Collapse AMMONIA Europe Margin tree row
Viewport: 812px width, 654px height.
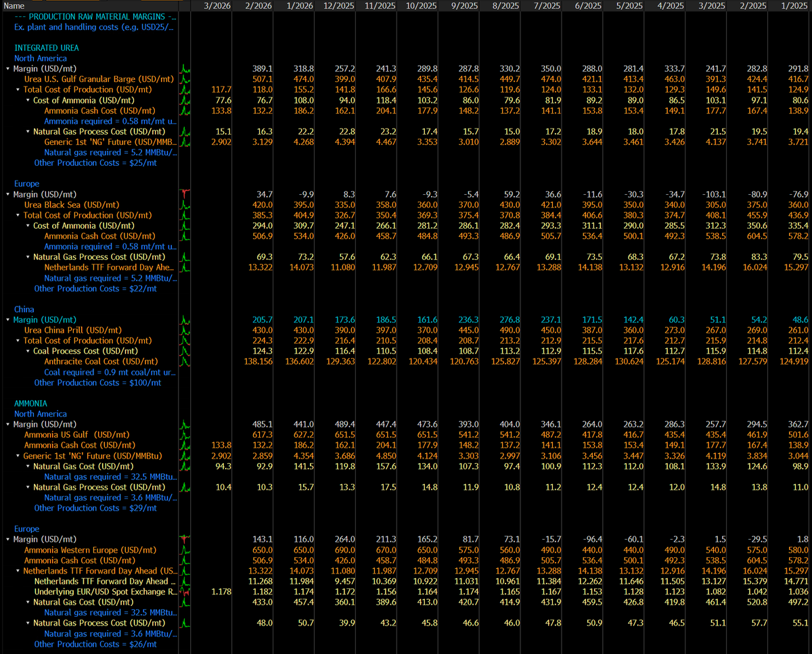point(7,540)
